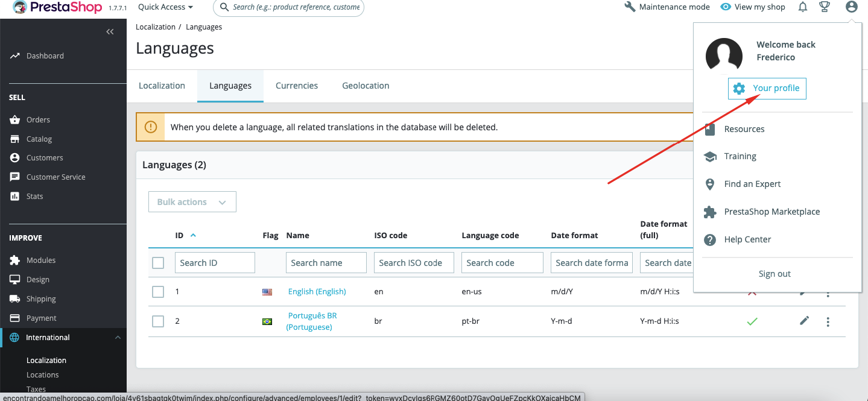This screenshot has height=401, width=868.
Task: Open the Bulk actions dropdown
Action: [192, 202]
